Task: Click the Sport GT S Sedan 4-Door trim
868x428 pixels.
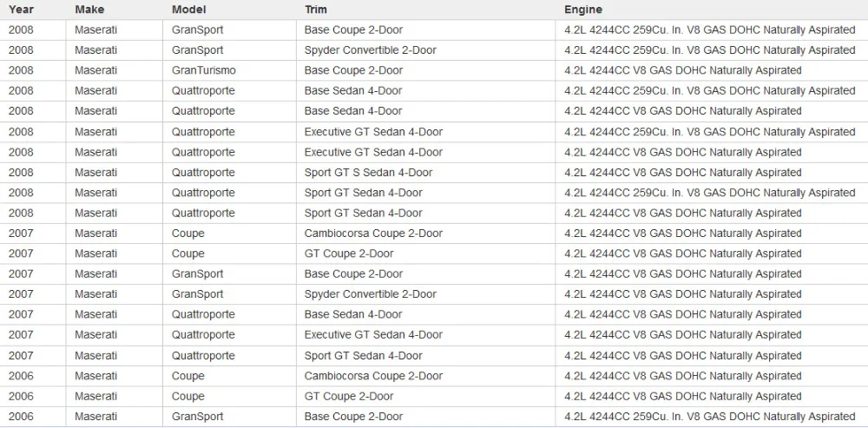Action: (368, 172)
